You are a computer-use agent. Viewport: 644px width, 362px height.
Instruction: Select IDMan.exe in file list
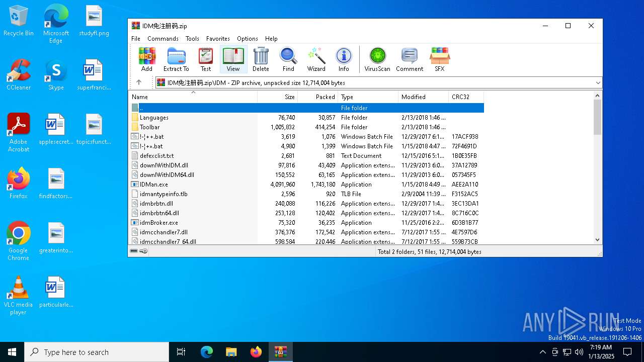click(306, 185)
